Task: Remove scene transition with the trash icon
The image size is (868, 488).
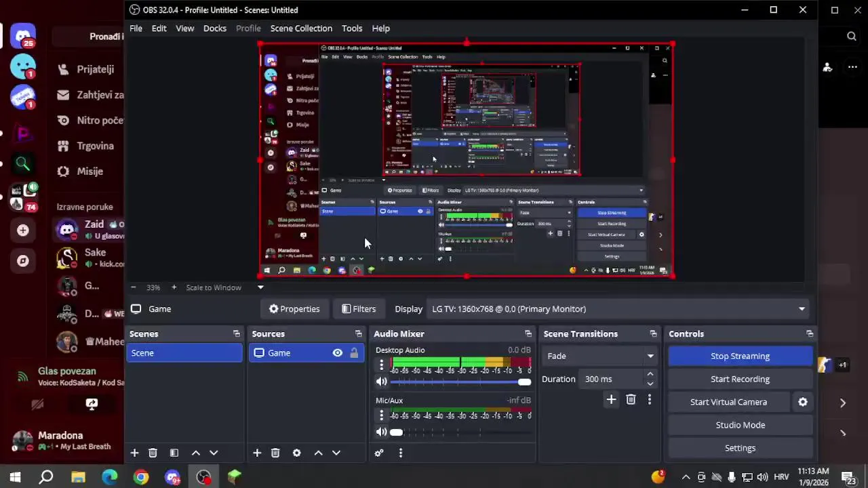Action: click(x=631, y=400)
